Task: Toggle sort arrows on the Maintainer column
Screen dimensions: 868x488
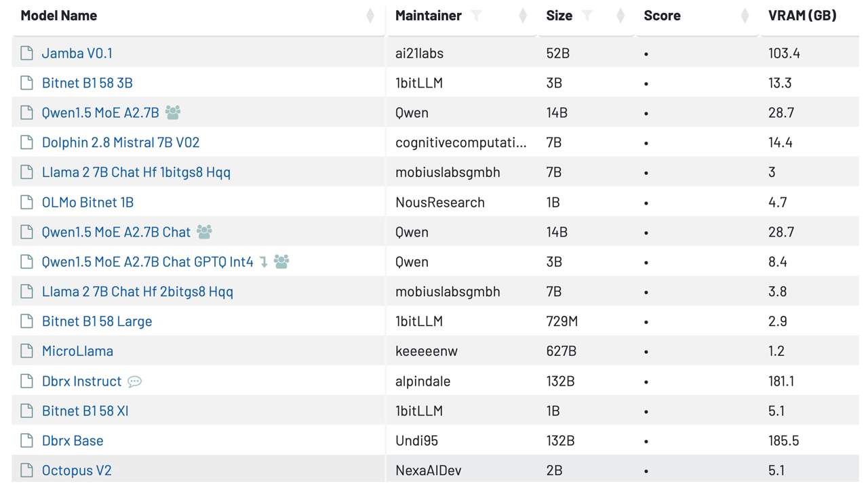Action: 522,16
